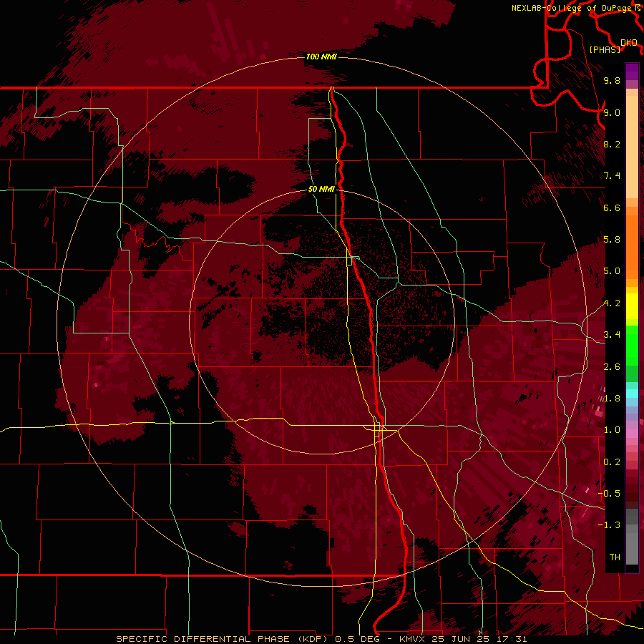Click the 0.5 DEG elevation text
This screenshot has height=644, width=644.
(357, 639)
